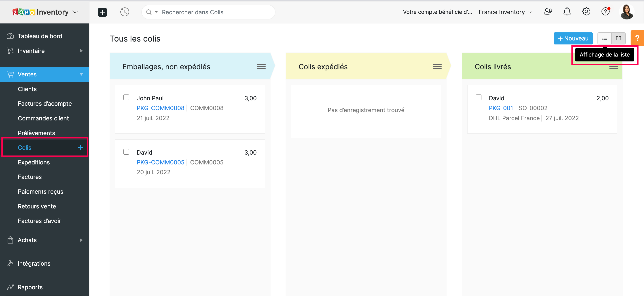Open the notifications bell
Image resolution: width=644 pixels, height=296 pixels.
point(567,12)
